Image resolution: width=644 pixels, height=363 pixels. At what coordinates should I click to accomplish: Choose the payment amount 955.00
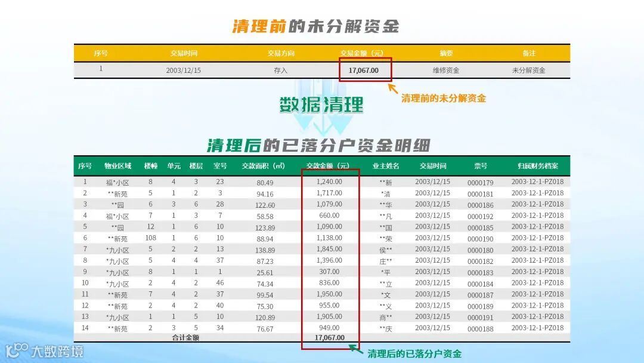(x=329, y=306)
